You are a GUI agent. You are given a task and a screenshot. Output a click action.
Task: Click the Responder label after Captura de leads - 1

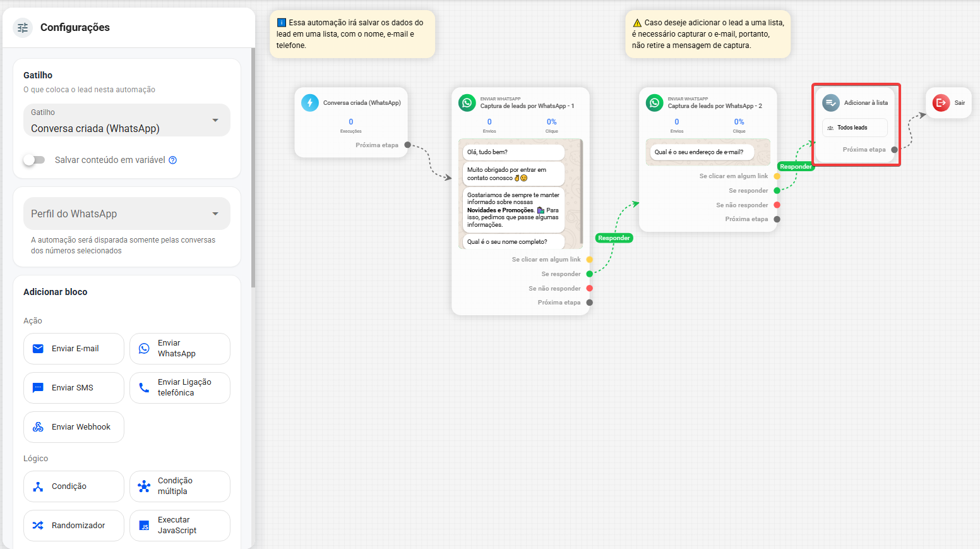[x=614, y=238]
